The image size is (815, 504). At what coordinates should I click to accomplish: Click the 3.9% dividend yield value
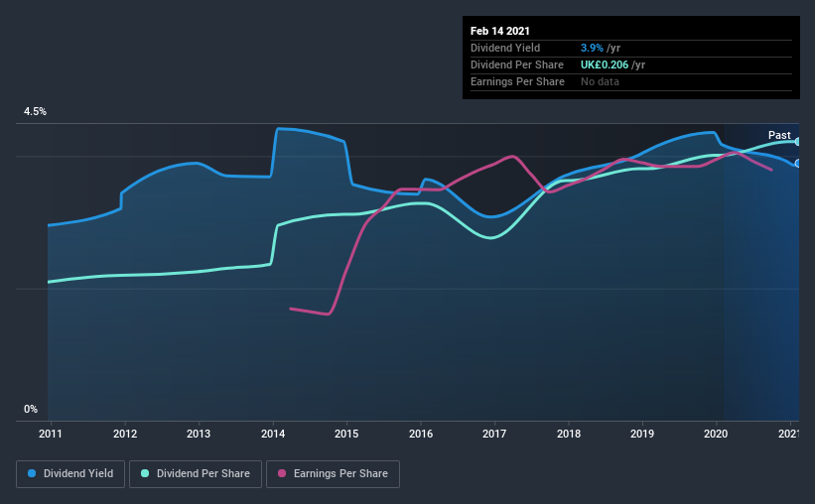tap(592, 48)
